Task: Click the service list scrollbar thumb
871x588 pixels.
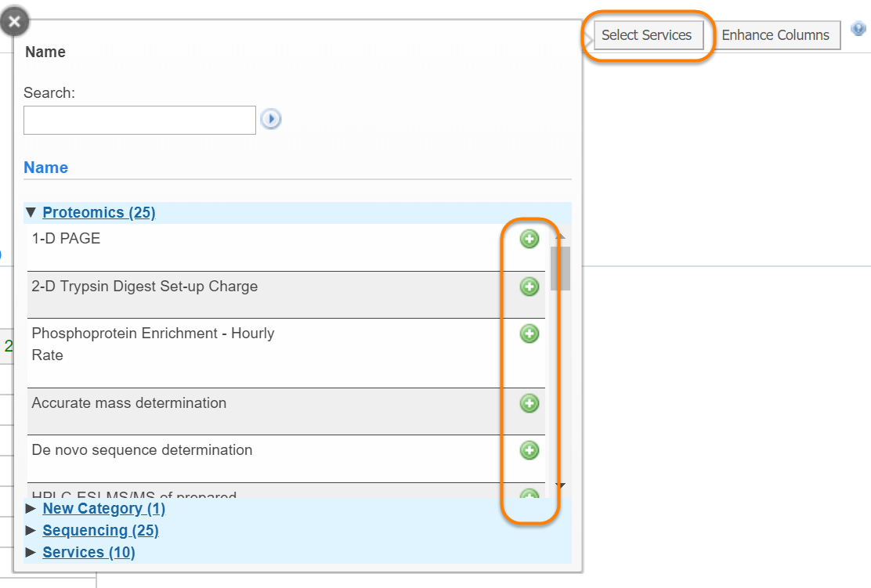Action: 560,268
